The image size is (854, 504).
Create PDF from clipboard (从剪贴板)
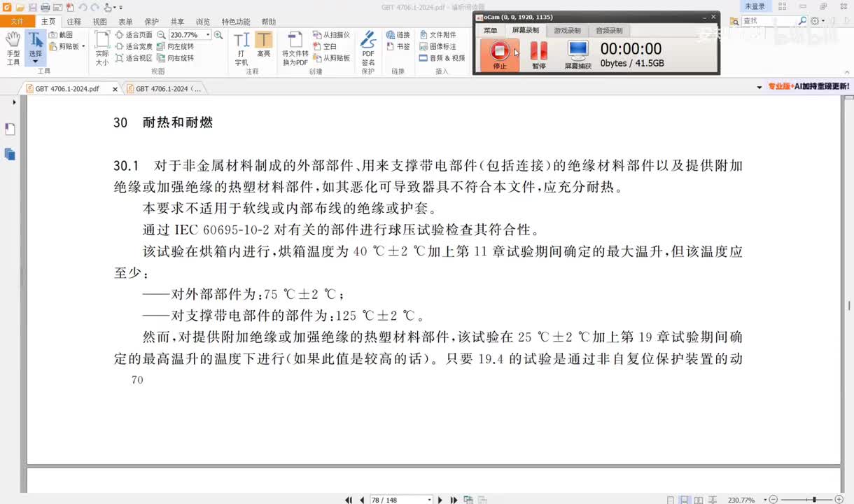331,58
